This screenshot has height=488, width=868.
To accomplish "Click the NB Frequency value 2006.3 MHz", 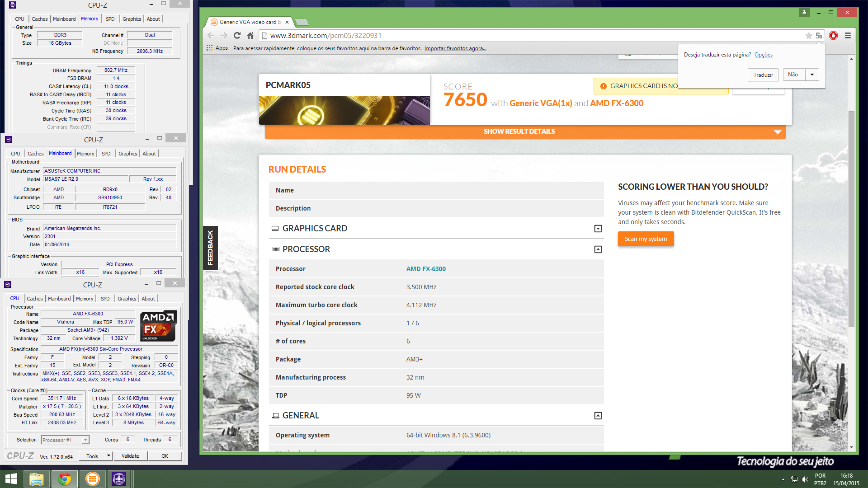I will 150,52.
